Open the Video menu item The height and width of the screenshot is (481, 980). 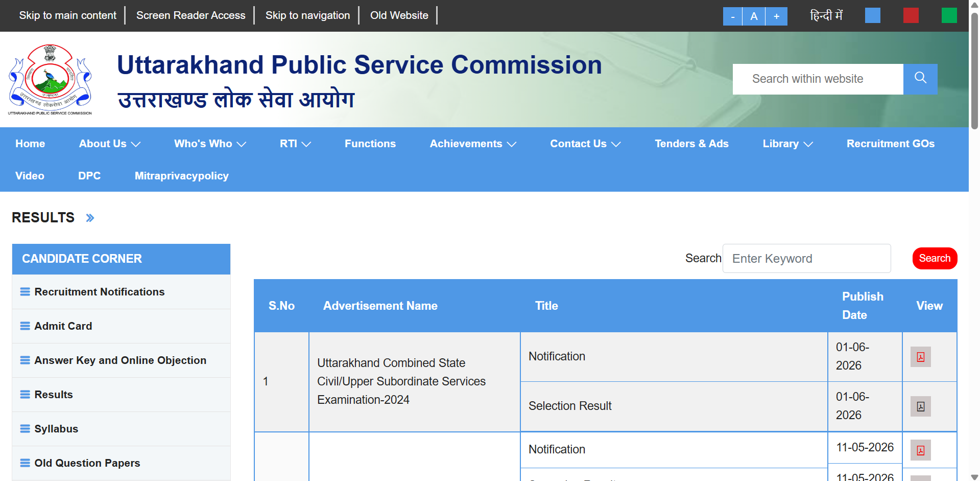coord(30,176)
